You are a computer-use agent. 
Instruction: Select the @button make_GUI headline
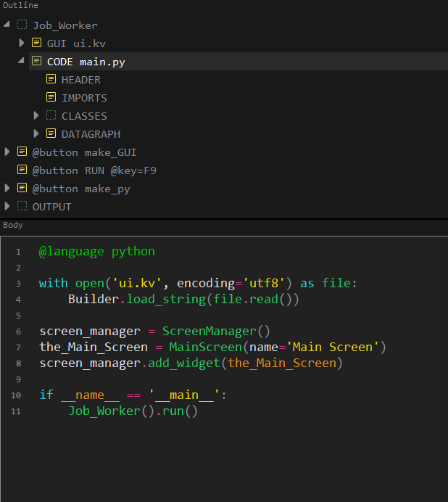pos(85,152)
